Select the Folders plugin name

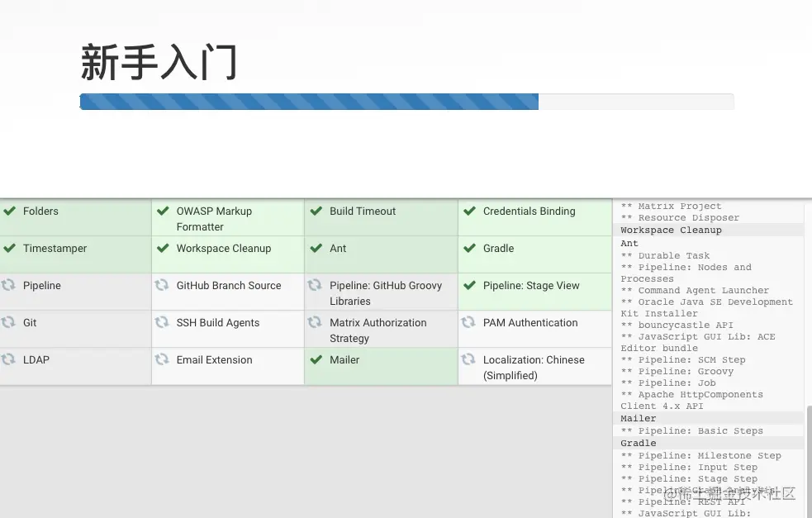tap(40, 211)
